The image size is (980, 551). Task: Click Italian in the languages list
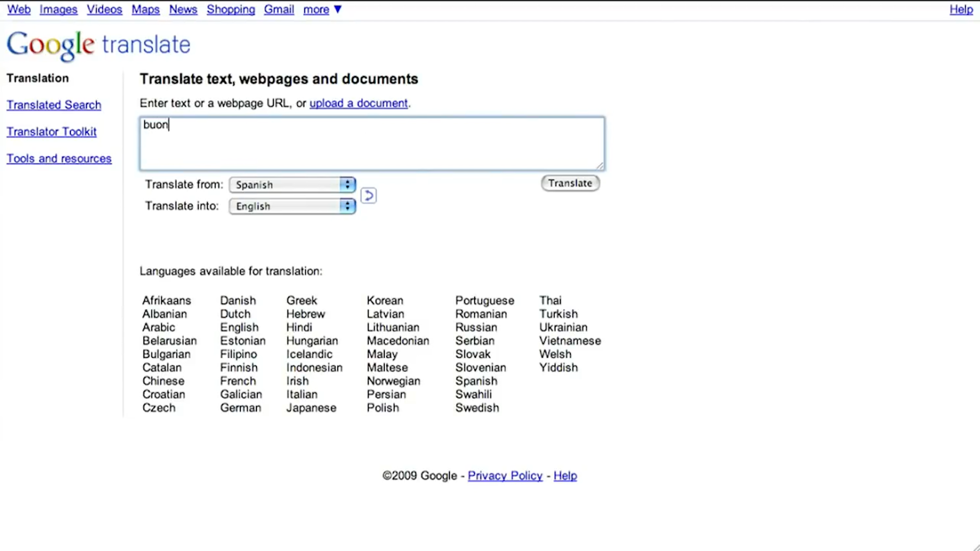click(302, 394)
